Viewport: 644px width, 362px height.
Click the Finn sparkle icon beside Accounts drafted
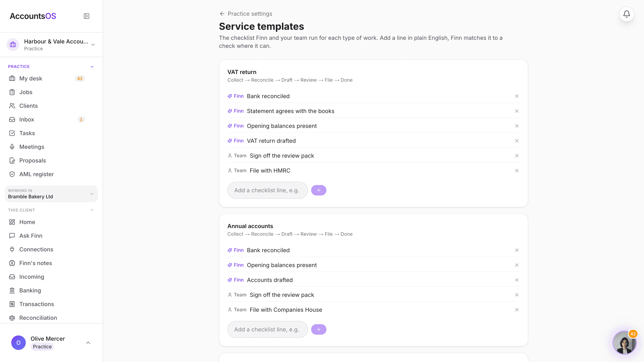pyautogui.click(x=230, y=280)
